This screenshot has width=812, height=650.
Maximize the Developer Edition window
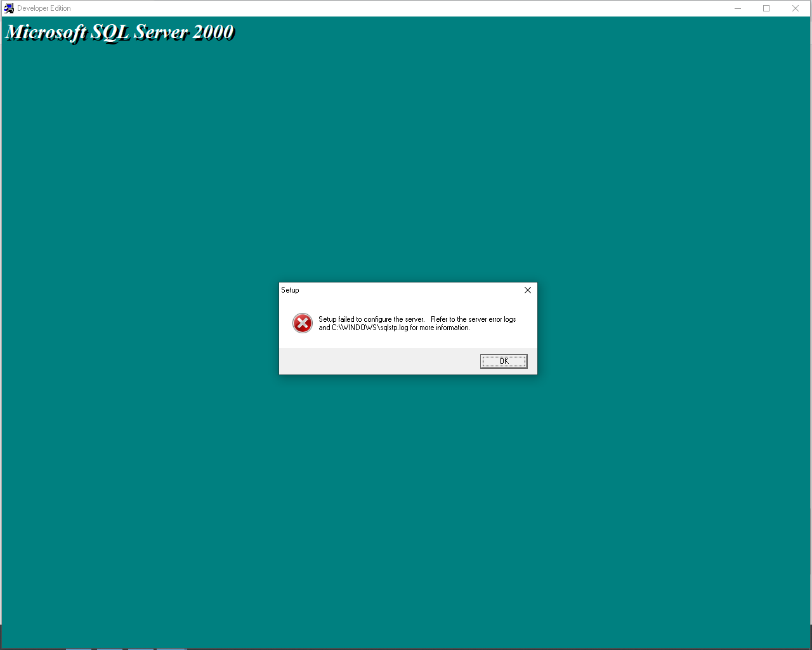(x=766, y=8)
